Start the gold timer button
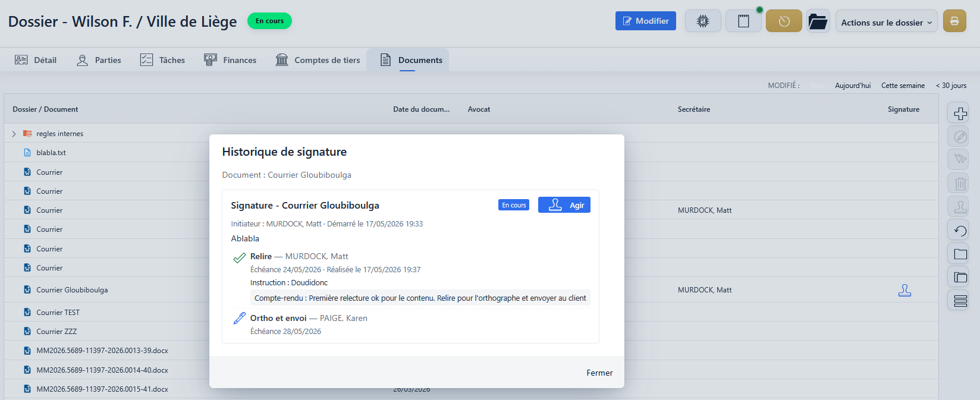The width and height of the screenshot is (980, 400). 784,21
